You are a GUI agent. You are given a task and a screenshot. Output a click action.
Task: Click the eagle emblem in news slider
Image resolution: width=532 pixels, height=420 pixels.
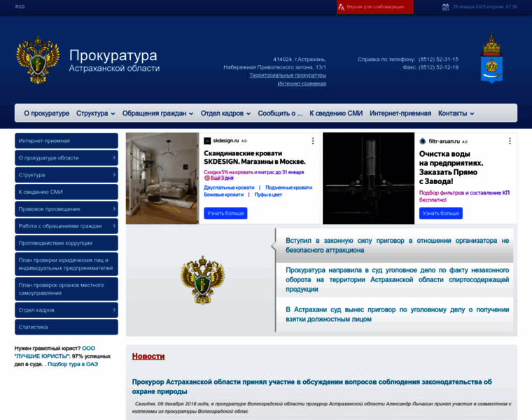(202, 280)
